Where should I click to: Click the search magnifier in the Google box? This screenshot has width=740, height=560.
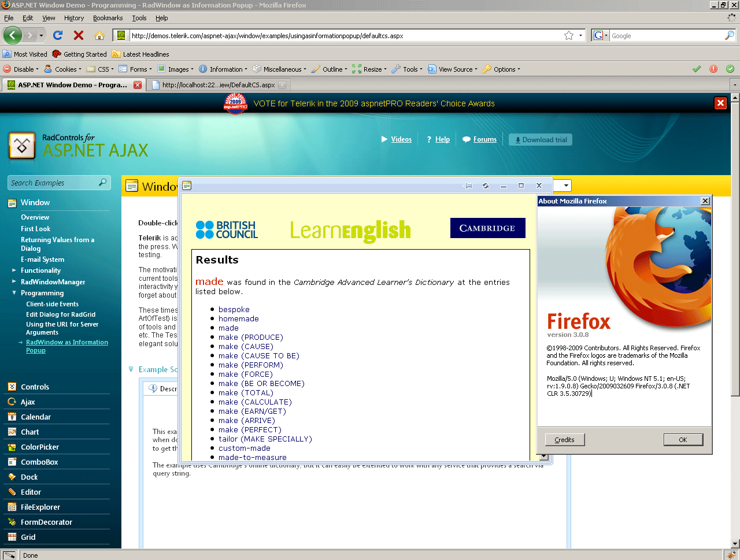pyautogui.click(x=730, y=35)
